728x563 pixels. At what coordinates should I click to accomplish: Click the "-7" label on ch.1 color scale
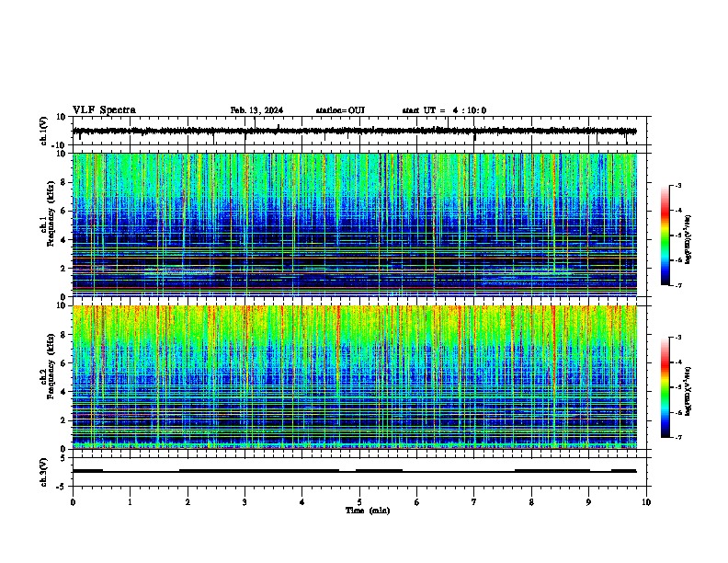tap(678, 285)
